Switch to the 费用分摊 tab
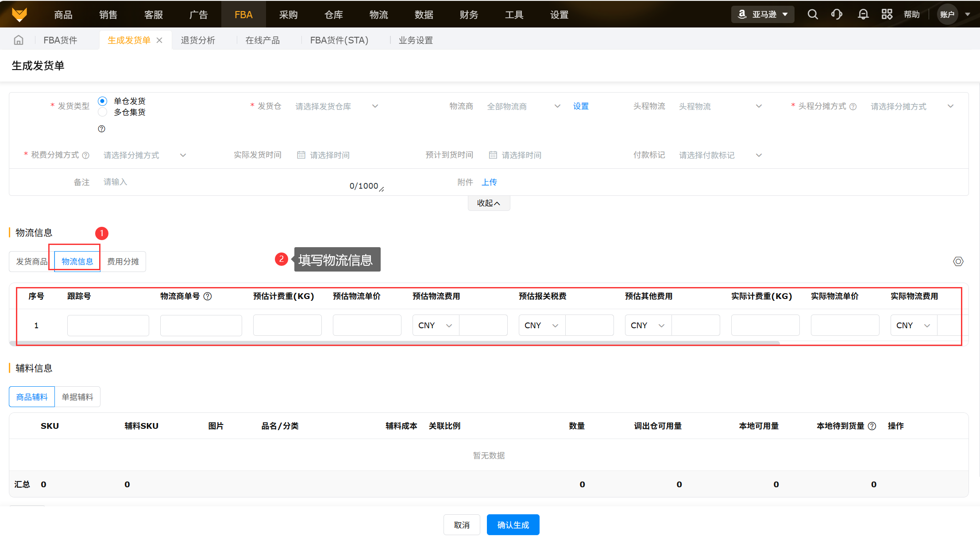This screenshot has width=980, height=536. [x=123, y=261]
